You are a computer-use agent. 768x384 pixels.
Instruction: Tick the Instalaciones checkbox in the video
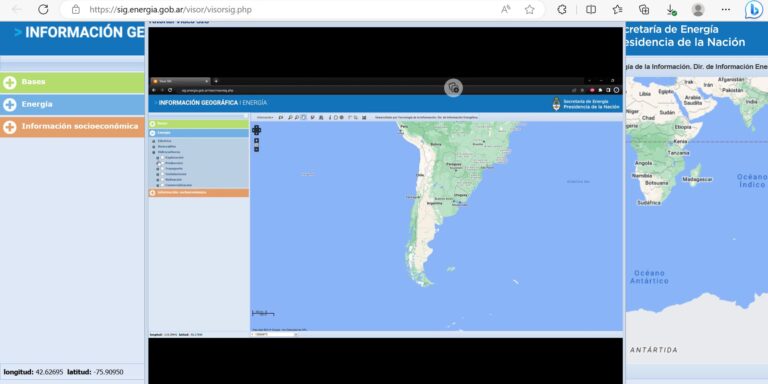click(162, 174)
